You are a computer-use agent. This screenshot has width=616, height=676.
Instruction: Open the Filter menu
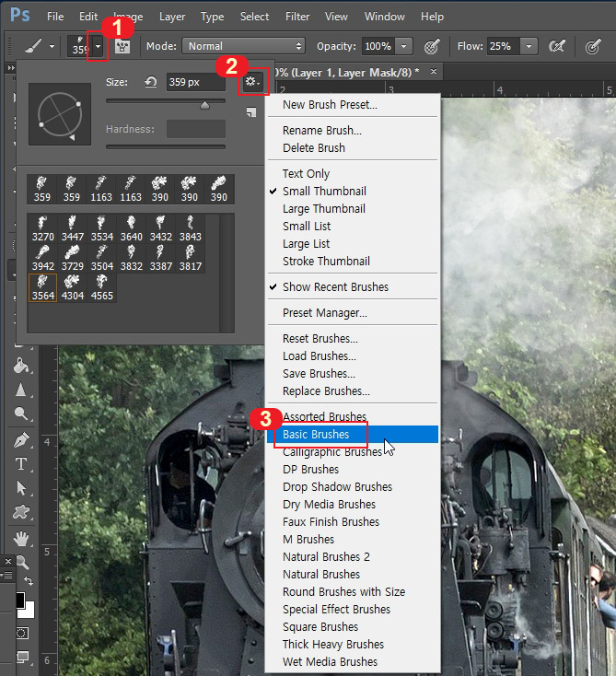(297, 17)
